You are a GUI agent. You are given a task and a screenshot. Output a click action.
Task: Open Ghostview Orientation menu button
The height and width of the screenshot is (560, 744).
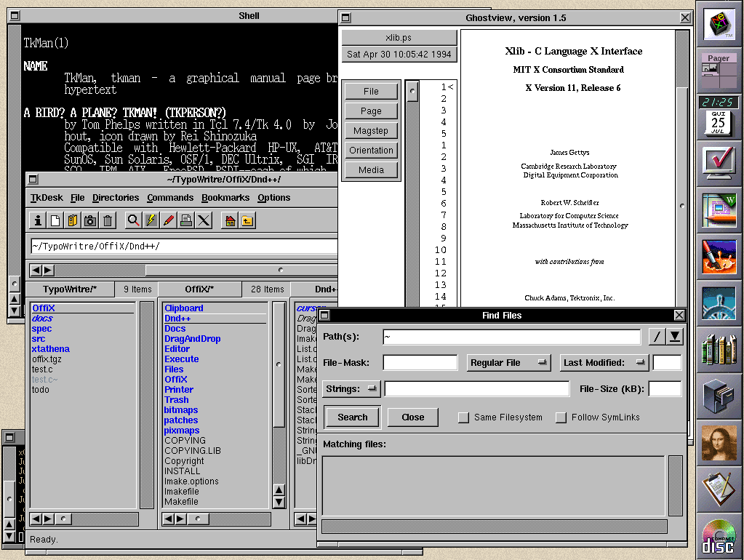tap(371, 150)
